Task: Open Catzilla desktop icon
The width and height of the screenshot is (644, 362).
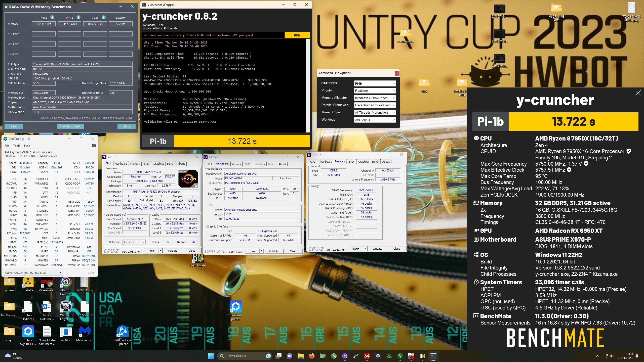Action: pos(28,285)
